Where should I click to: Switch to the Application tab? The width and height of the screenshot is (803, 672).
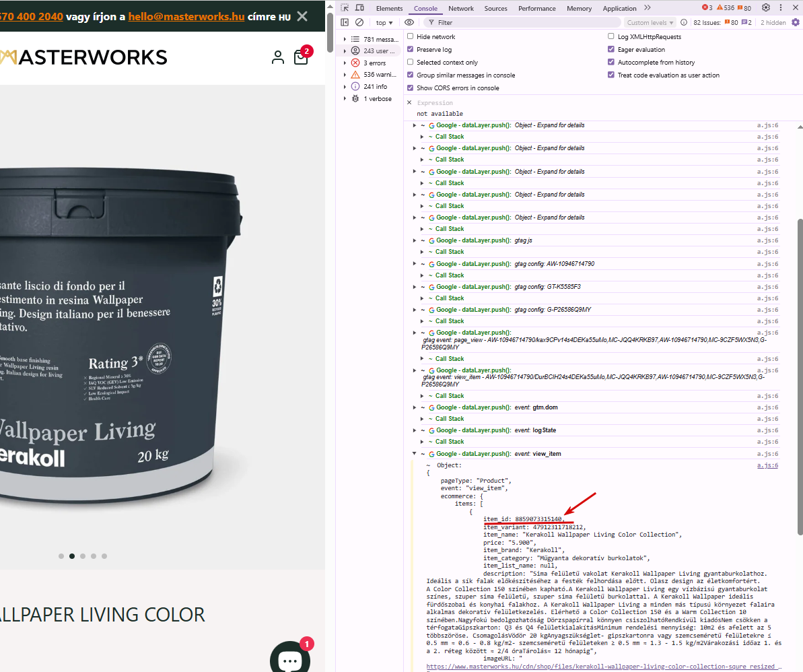[619, 8]
